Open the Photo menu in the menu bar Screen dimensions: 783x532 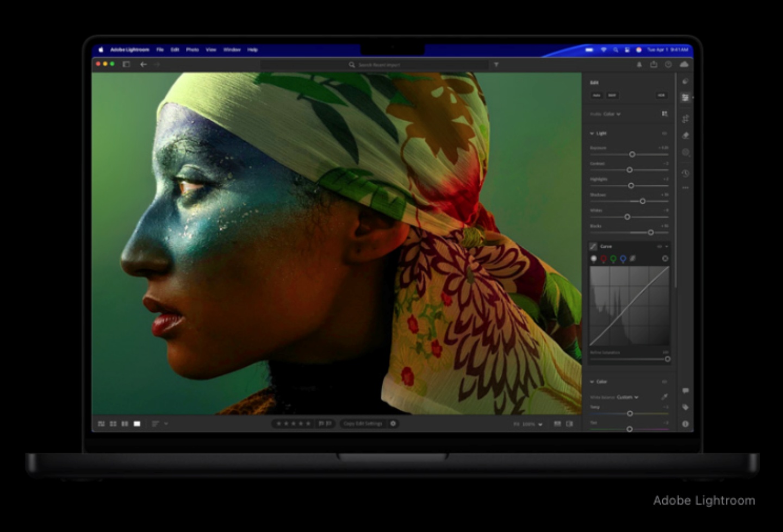(x=192, y=49)
